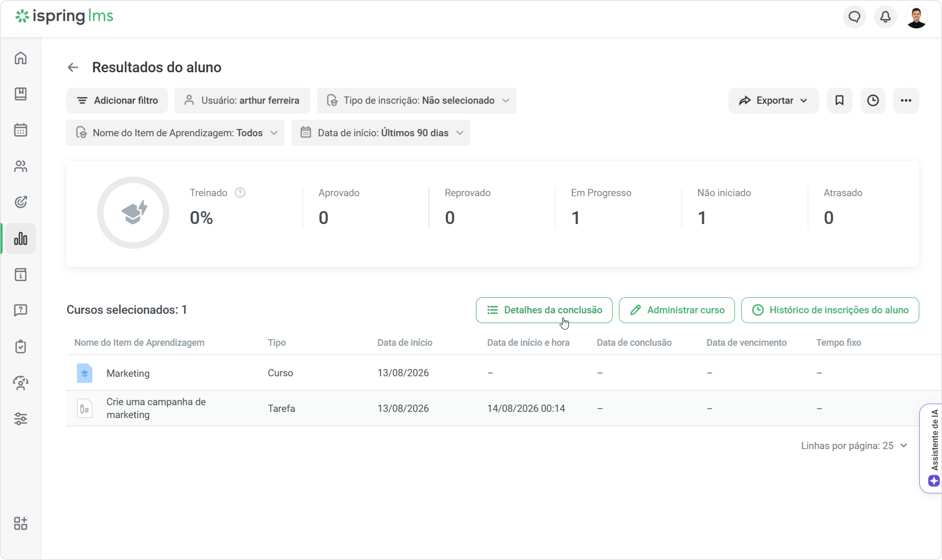
Task: Open the Home icon in sidebar
Action: point(20,58)
